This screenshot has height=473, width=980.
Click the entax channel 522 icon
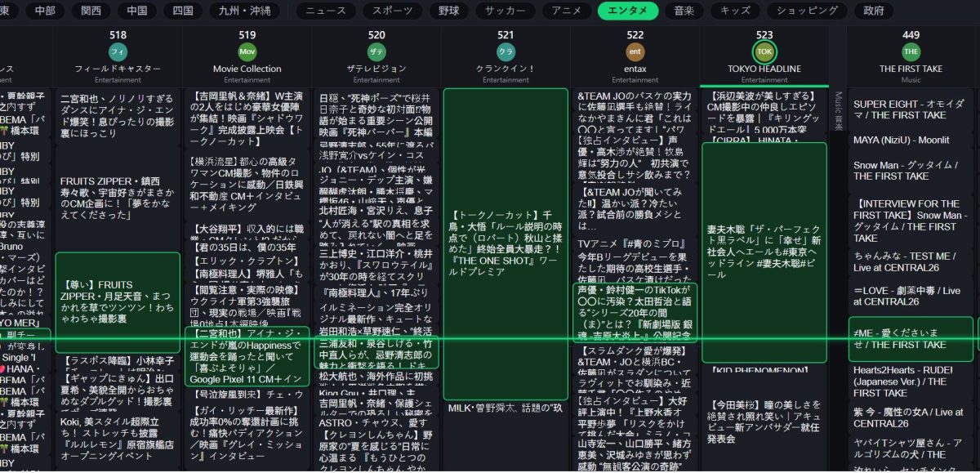coord(635,51)
